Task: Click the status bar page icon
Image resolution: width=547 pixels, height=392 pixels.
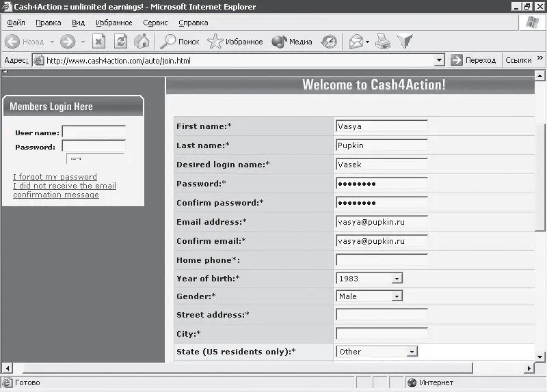Action: click(x=7, y=382)
